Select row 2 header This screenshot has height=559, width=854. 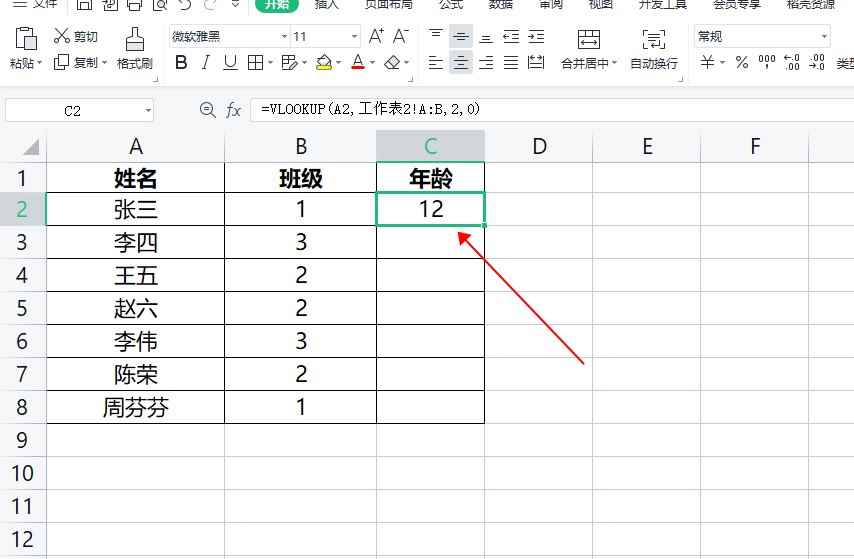click(22, 209)
